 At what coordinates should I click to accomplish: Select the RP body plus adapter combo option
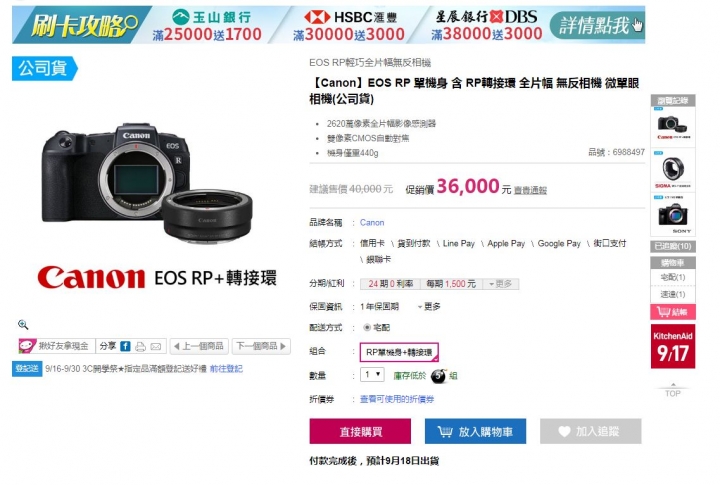click(x=399, y=352)
